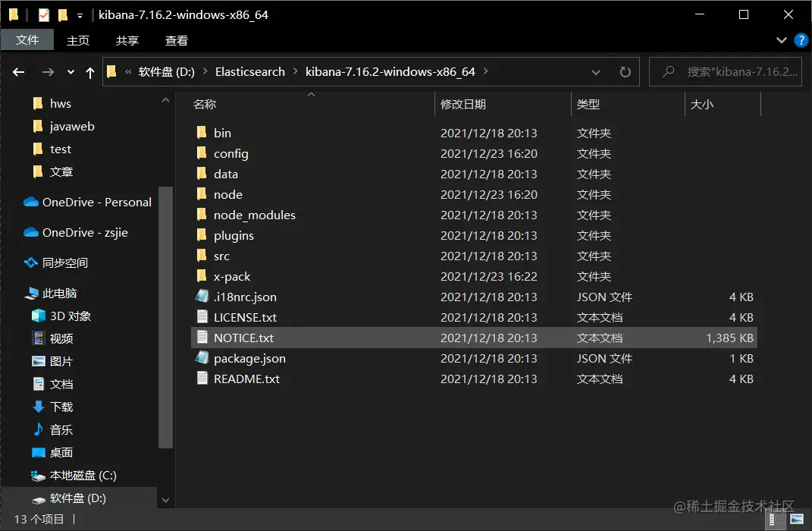Go up one folder level

pyautogui.click(x=90, y=73)
